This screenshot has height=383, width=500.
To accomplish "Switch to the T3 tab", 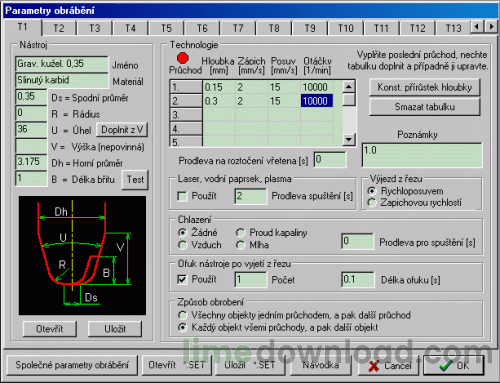I will [x=94, y=28].
